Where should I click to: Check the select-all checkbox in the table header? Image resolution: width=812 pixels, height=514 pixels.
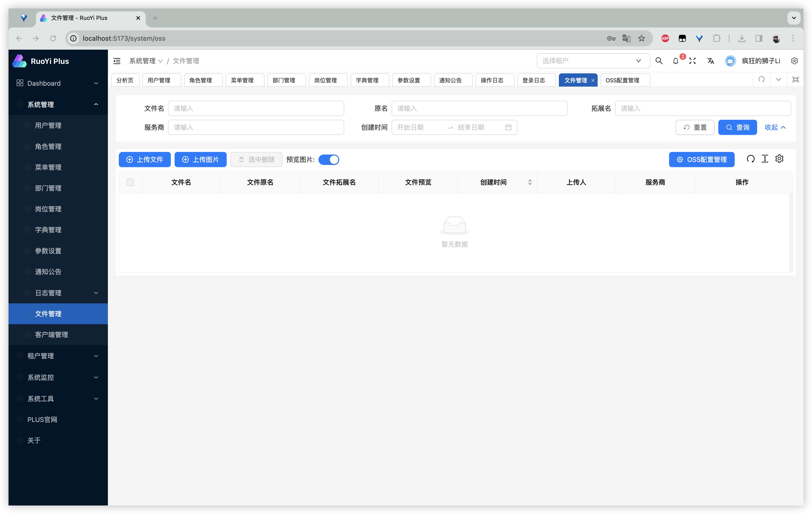click(130, 182)
